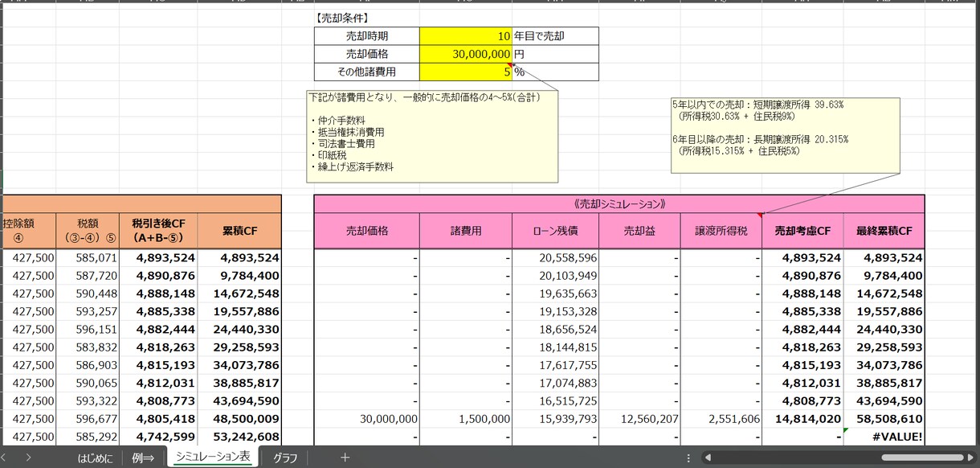Click the 年目で売却 unit cell
The image size is (980, 468).
[555, 36]
